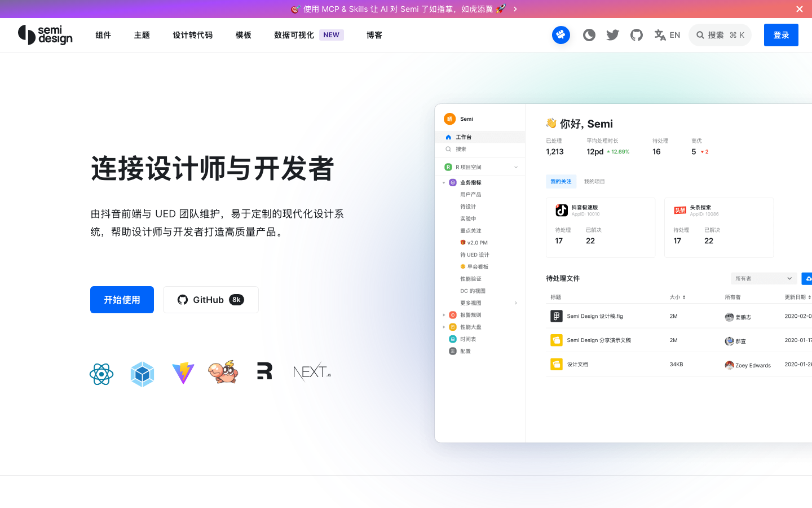
Task: Expand the R 项目空间 dropdown chevron
Action: tap(516, 167)
